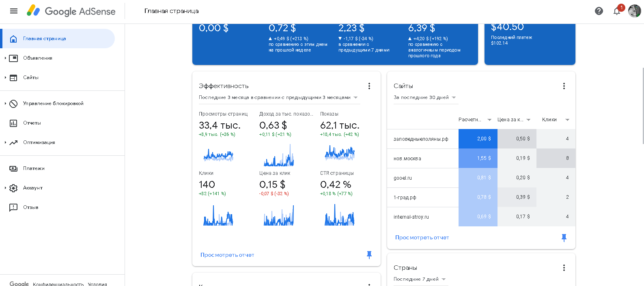The height and width of the screenshot is (286, 644).
Task: Open the CTR страницы sparkline chart
Action: [x=340, y=215]
